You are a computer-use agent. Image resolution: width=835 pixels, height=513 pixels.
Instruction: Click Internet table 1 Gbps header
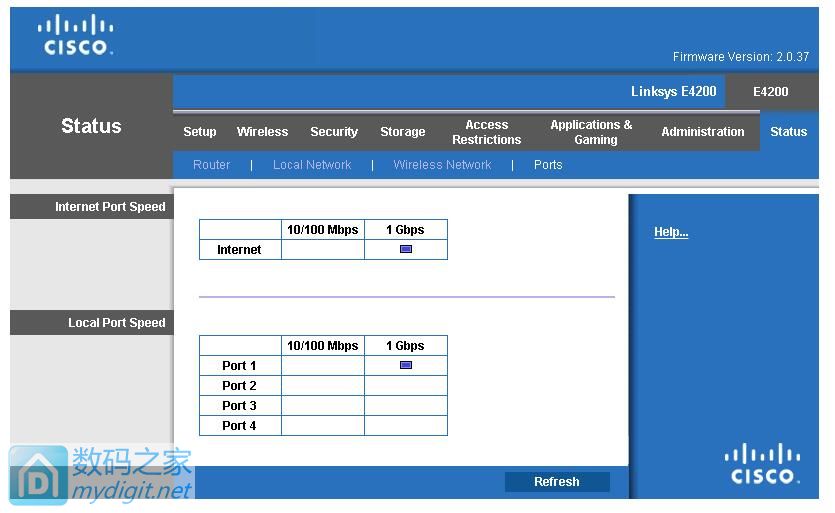(x=406, y=230)
